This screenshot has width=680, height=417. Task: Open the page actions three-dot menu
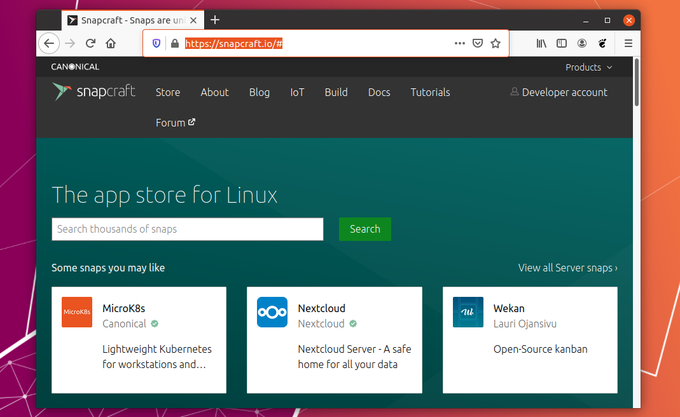tap(460, 43)
